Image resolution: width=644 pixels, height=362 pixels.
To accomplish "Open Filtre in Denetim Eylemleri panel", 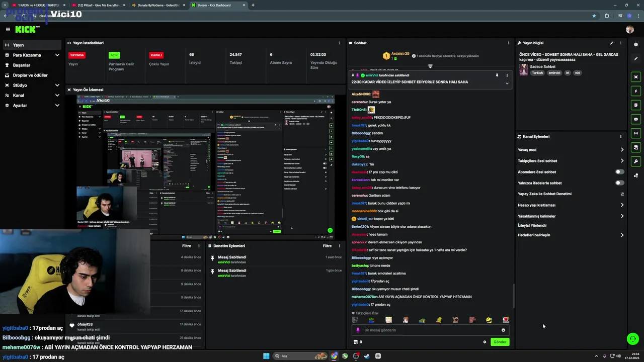I will (327, 246).
